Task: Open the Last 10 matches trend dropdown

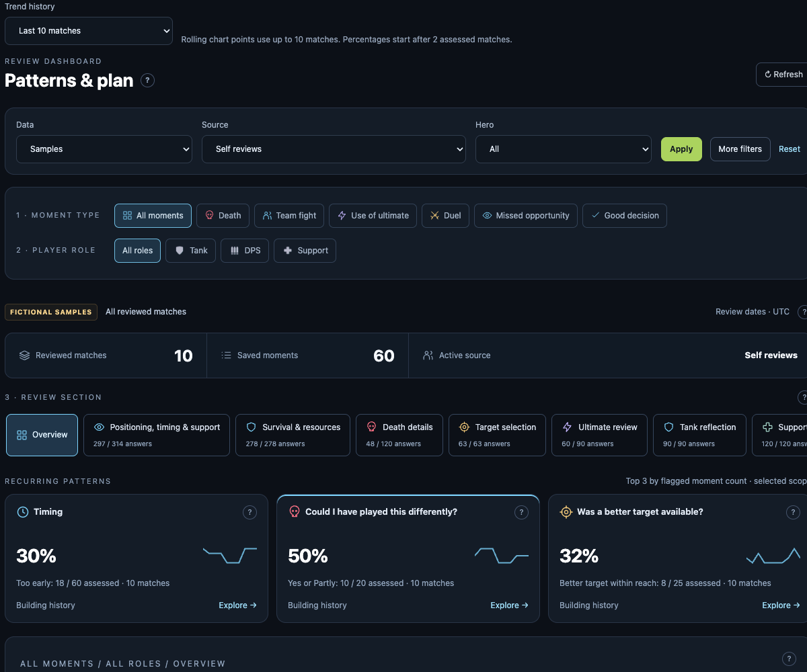Action: [89, 31]
